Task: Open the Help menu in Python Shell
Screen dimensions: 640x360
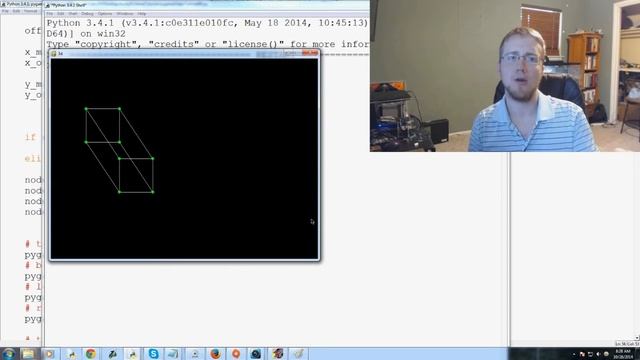Action: pos(142,13)
